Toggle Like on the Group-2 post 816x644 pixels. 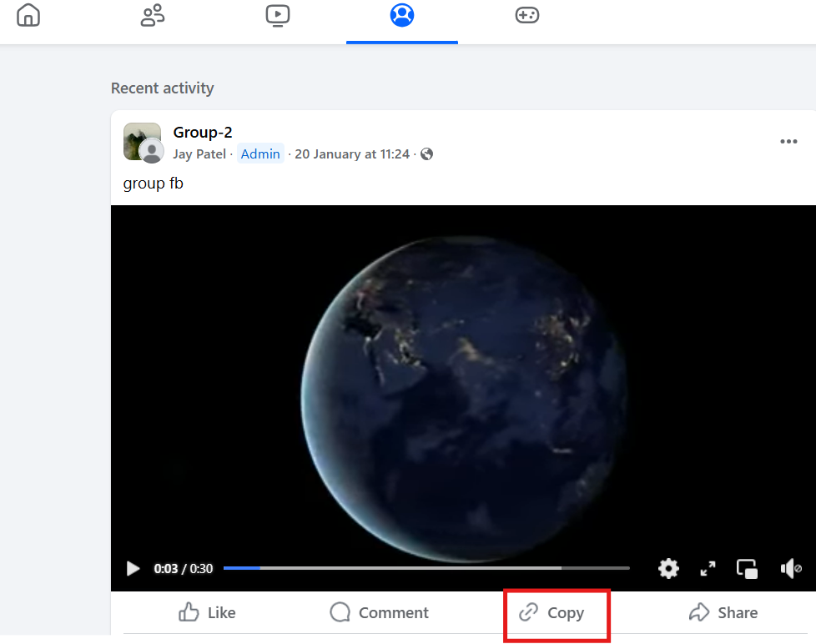206,612
